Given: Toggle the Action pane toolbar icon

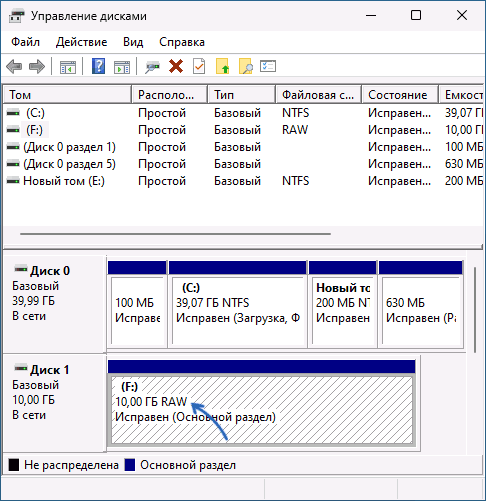Looking at the screenshot, I should [x=122, y=67].
